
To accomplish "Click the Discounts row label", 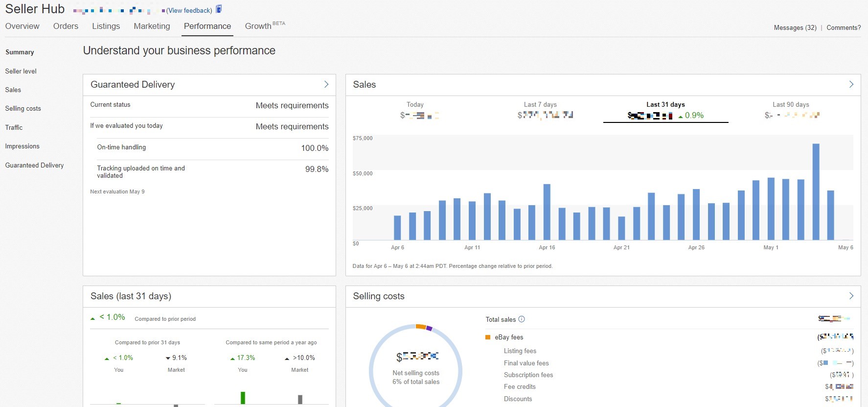I will 518,399.
